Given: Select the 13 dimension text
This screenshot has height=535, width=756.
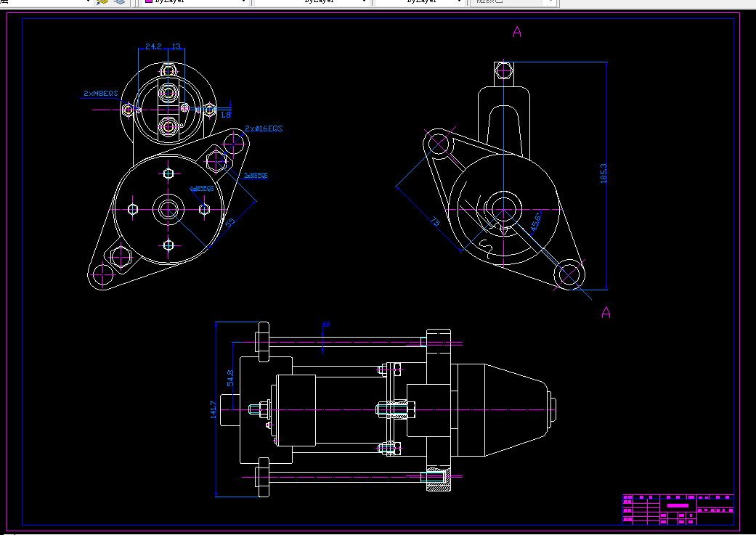Looking at the screenshot, I should [176, 46].
